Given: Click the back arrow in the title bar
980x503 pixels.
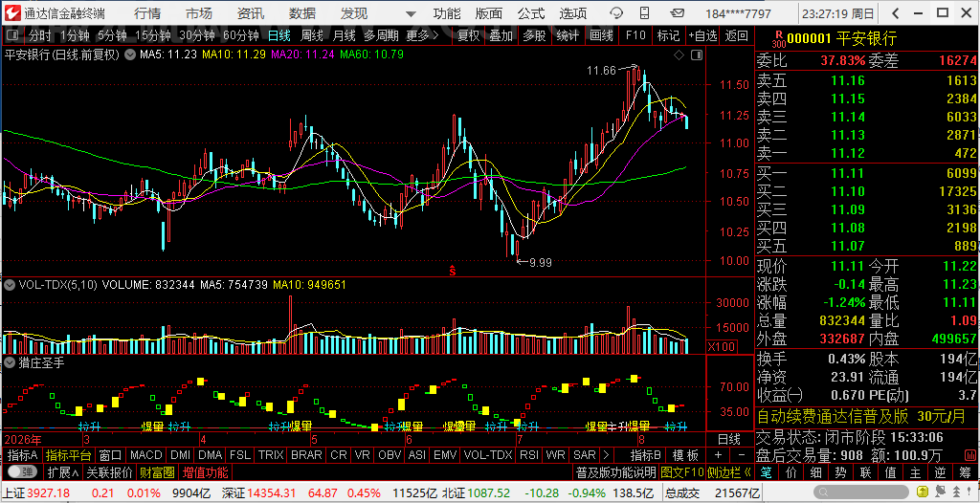Looking at the screenshot, I should pyautogui.click(x=896, y=13).
